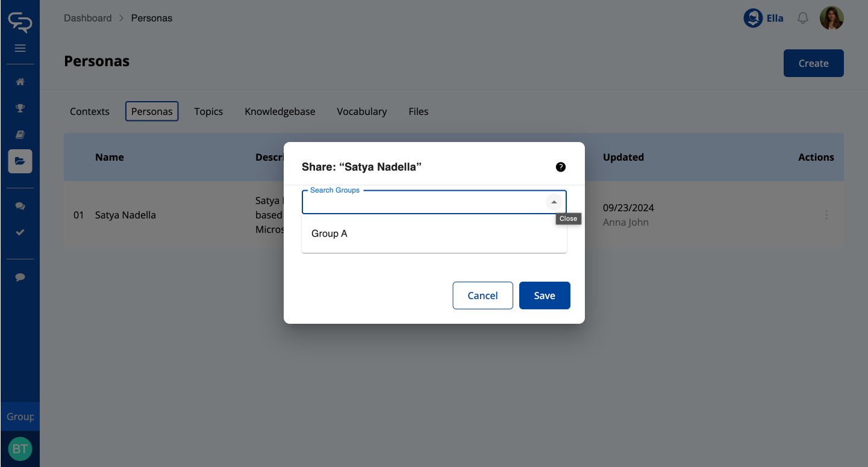
Task: Open the Vocabulary tab
Action: pyautogui.click(x=361, y=111)
